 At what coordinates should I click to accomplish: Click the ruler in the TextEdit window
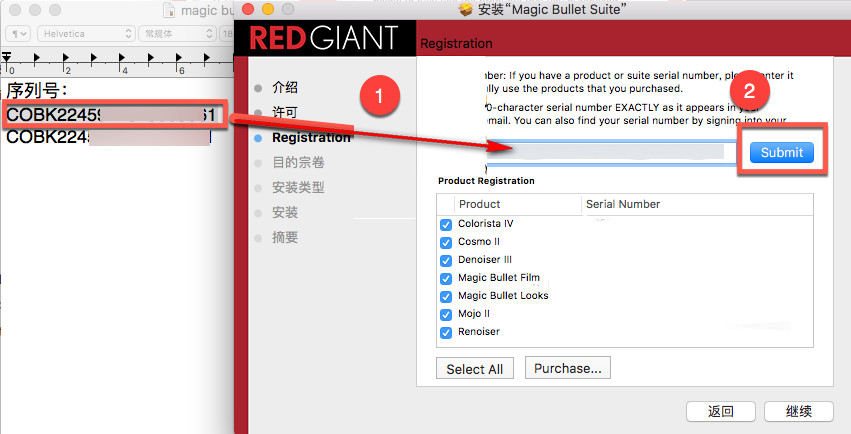coord(117,62)
